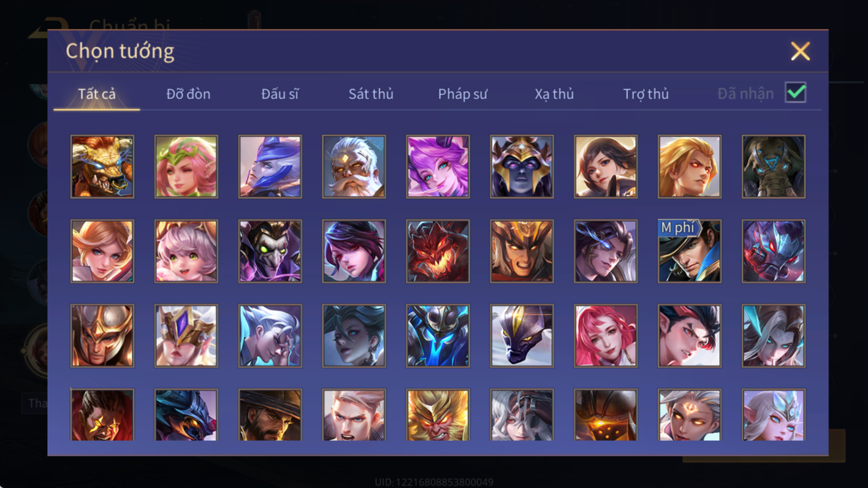Select the red demon-faced hero portrait
Image resolution: width=868 pixels, height=488 pixels.
[438, 251]
